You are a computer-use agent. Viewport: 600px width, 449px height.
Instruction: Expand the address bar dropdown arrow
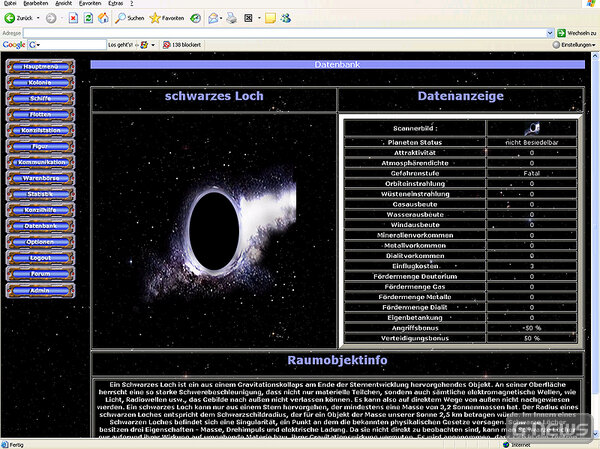[550, 33]
